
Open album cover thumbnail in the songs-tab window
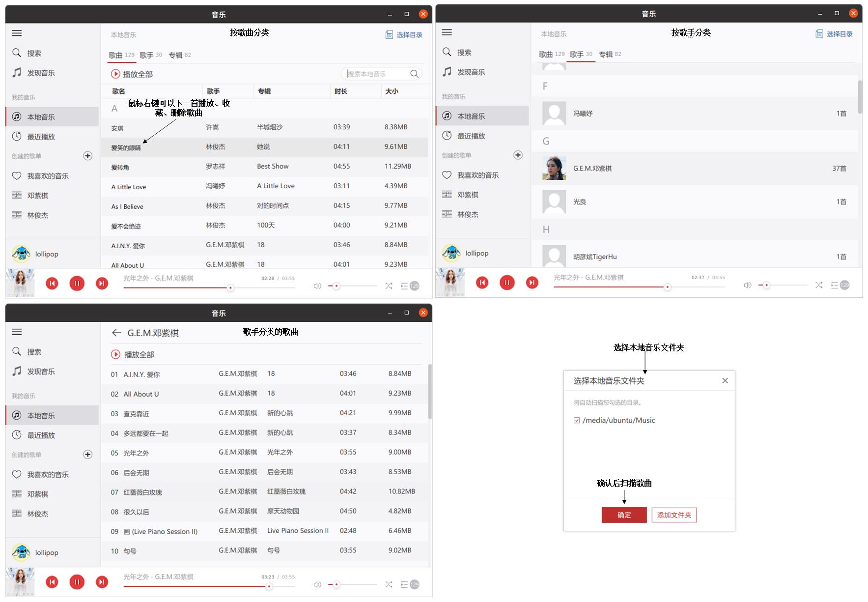click(x=20, y=284)
